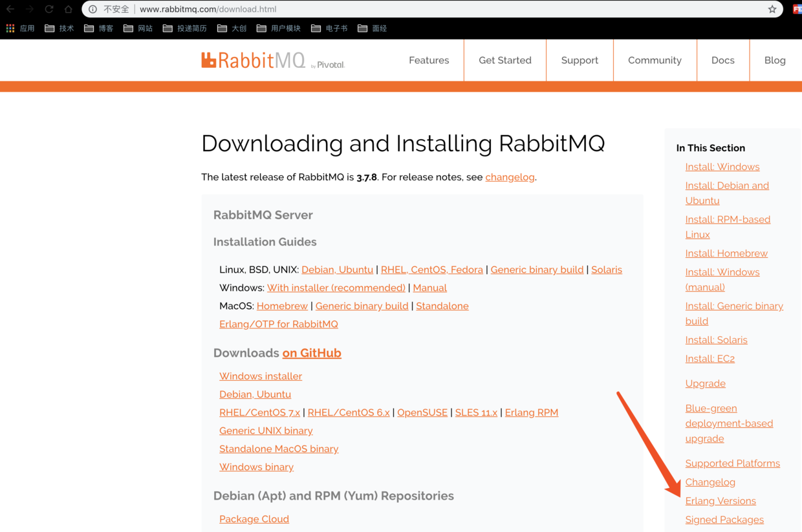Click the browser forward arrow
This screenshot has height=532, width=802.
point(30,9)
